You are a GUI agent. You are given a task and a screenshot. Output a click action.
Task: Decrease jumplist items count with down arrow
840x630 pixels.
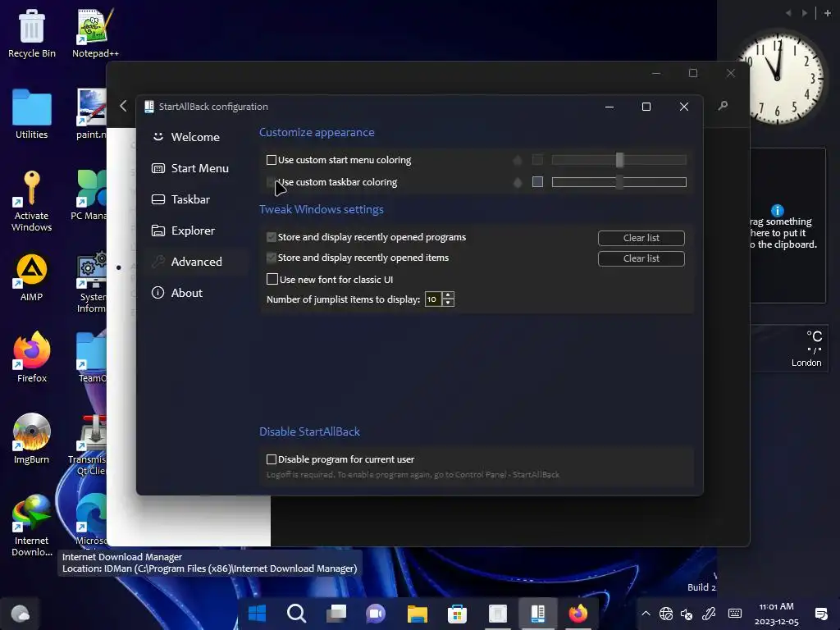(x=449, y=303)
